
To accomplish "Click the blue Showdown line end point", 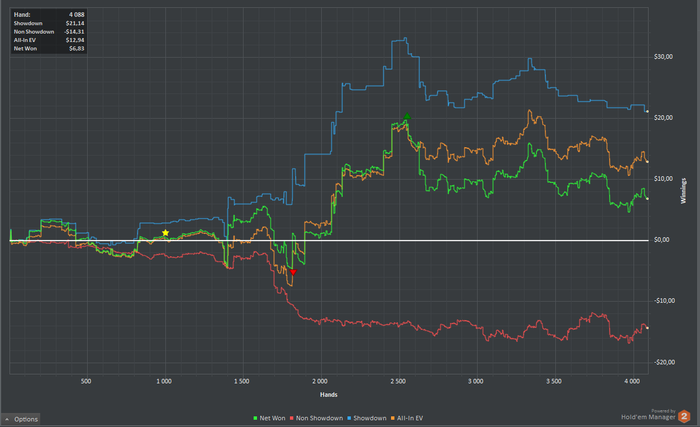I will pyautogui.click(x=647, y=111).
